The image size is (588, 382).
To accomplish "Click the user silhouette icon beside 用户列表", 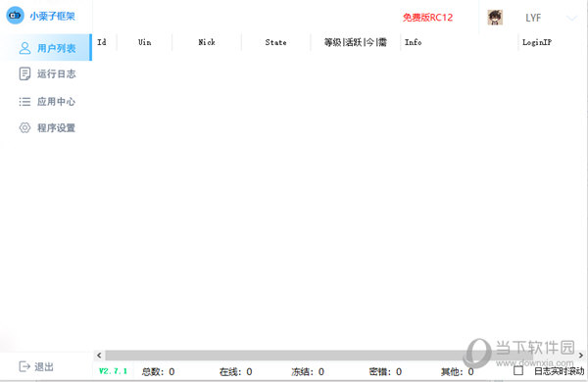I will [x=24, y=48].
